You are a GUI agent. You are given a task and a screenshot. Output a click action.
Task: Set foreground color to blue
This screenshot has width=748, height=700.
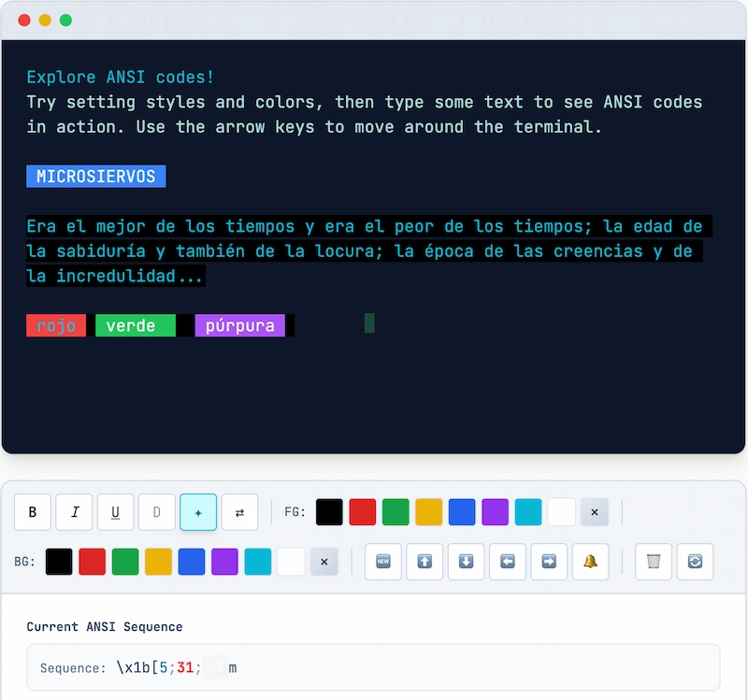(x=462, y=512)
